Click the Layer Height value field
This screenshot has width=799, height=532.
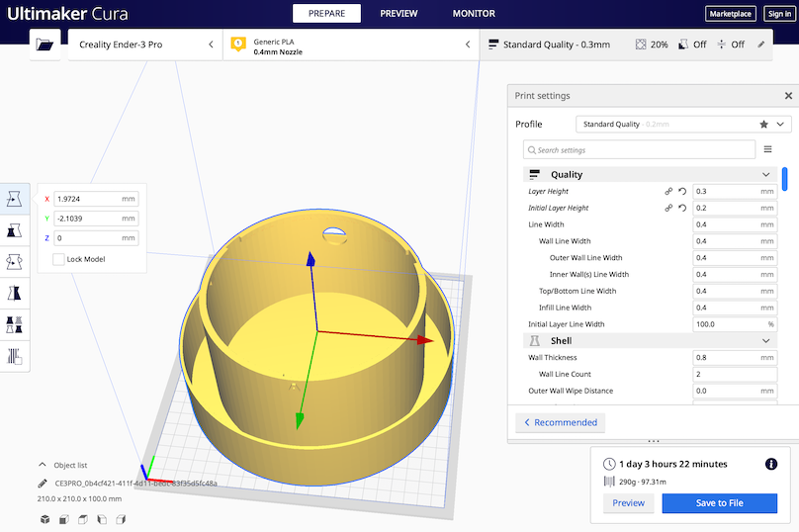pos(735,192)
